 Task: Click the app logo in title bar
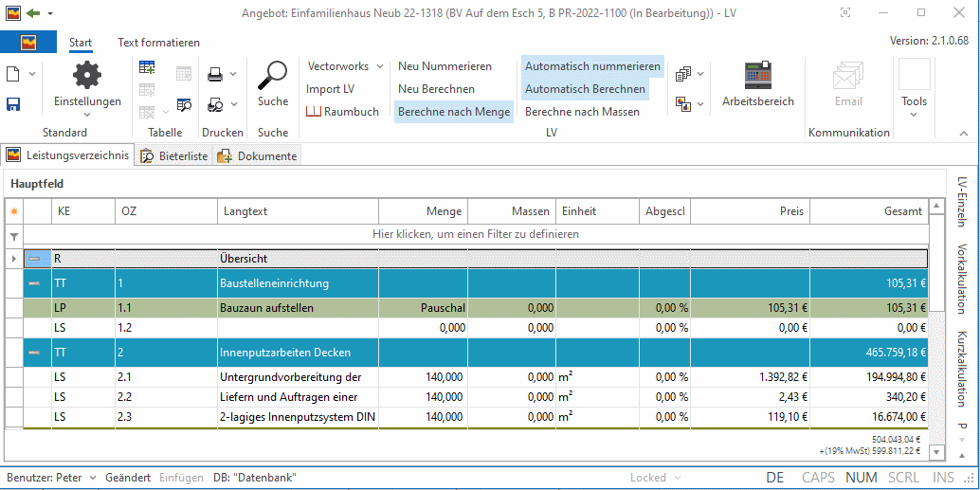(13, 12)
